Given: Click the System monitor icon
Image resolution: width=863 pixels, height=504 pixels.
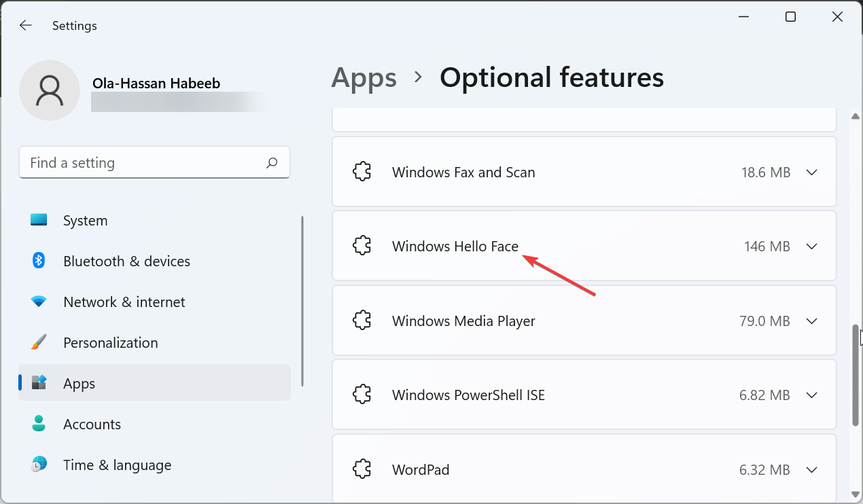Looking at the screenshot, I should coord(39,220).
